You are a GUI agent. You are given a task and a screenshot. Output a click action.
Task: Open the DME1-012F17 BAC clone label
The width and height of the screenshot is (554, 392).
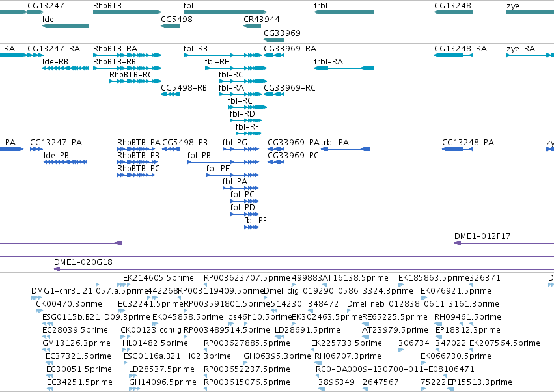point(482,236)
